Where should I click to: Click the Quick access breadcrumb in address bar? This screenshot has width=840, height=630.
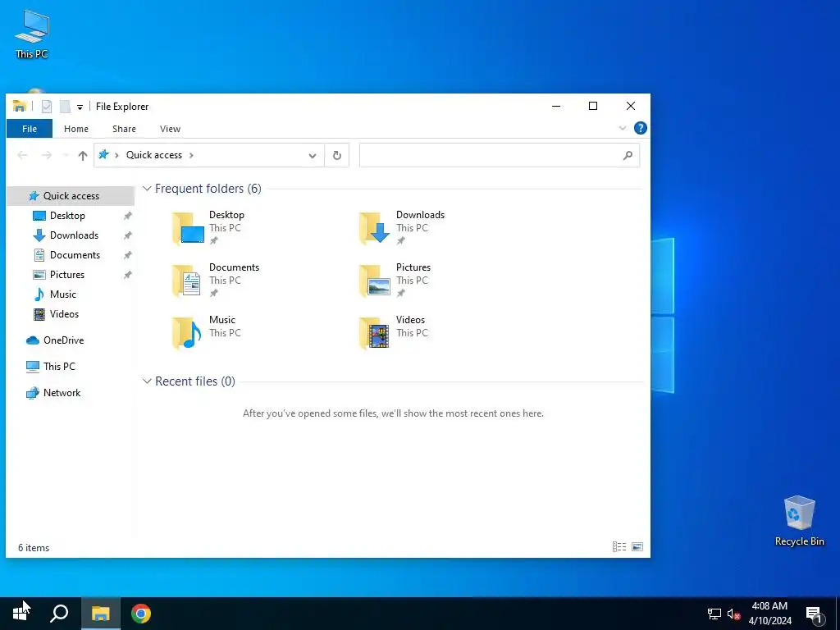(x=153, y=155)
